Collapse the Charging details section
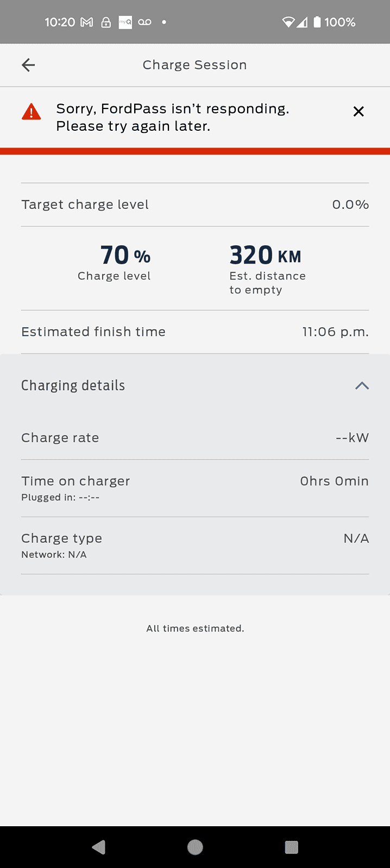Screen dimensions: 390x868 [x=362, y=386]
